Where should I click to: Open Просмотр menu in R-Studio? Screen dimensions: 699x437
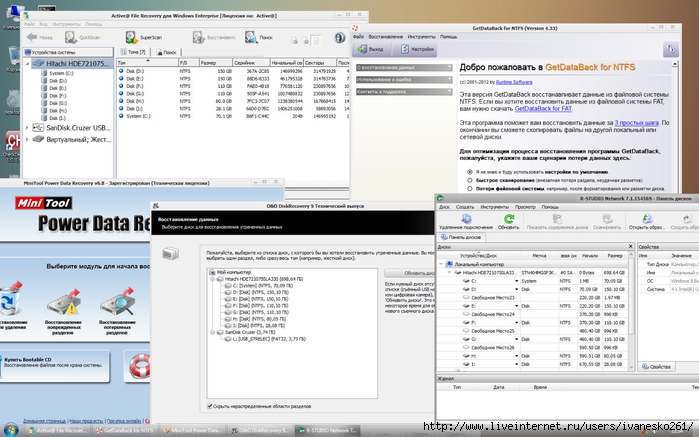point(525,207)
